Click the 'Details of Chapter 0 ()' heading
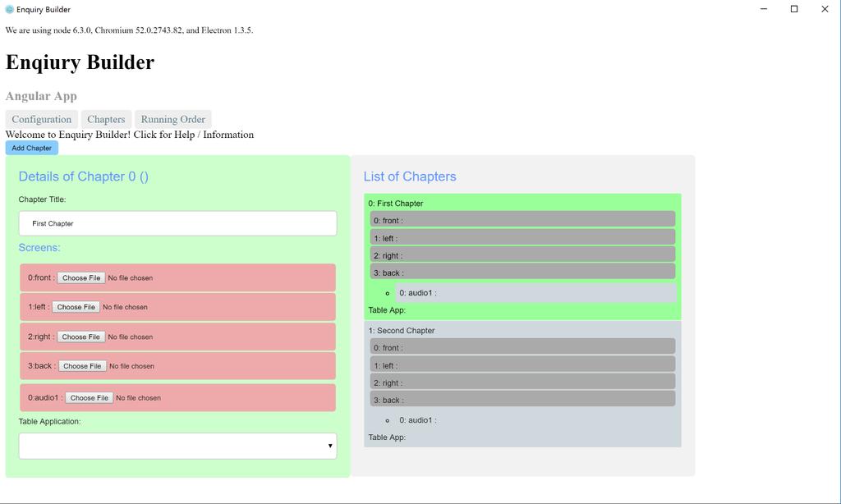 coord(84,176)
